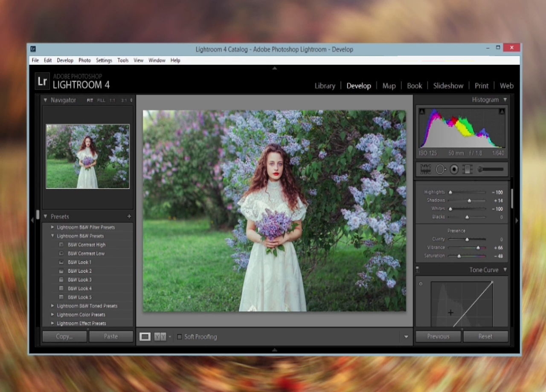Apply the B&W Contrast Low preset

pos(86,254)
